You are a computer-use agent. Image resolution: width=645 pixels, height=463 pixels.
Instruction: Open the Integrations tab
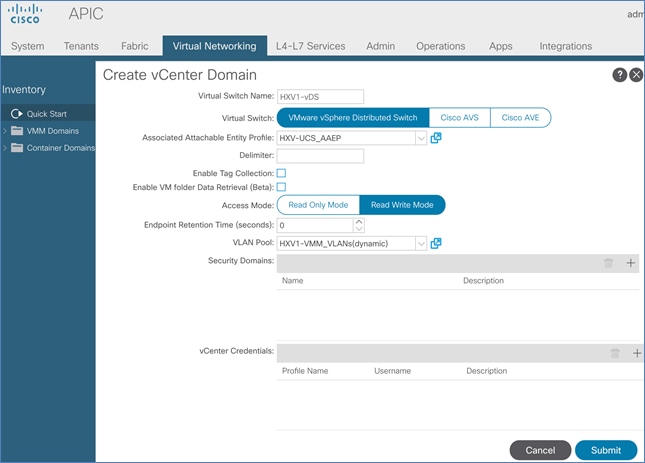[x=566, y=46]
